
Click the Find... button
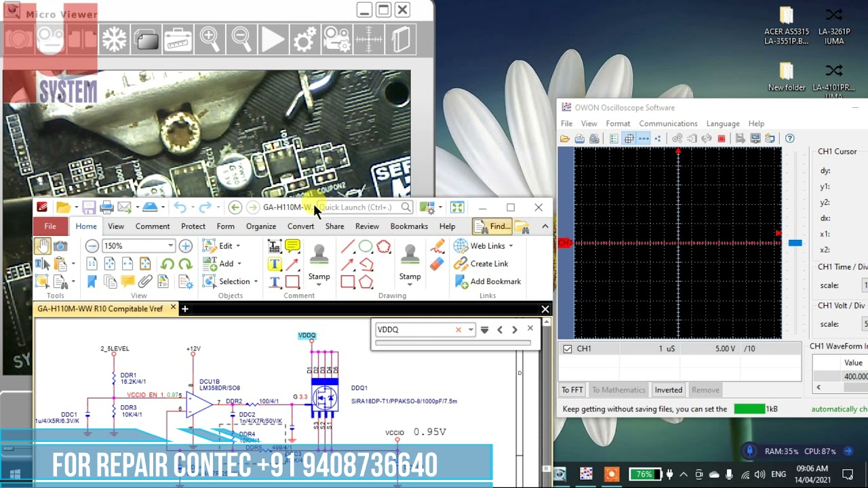tap(492, 226)
